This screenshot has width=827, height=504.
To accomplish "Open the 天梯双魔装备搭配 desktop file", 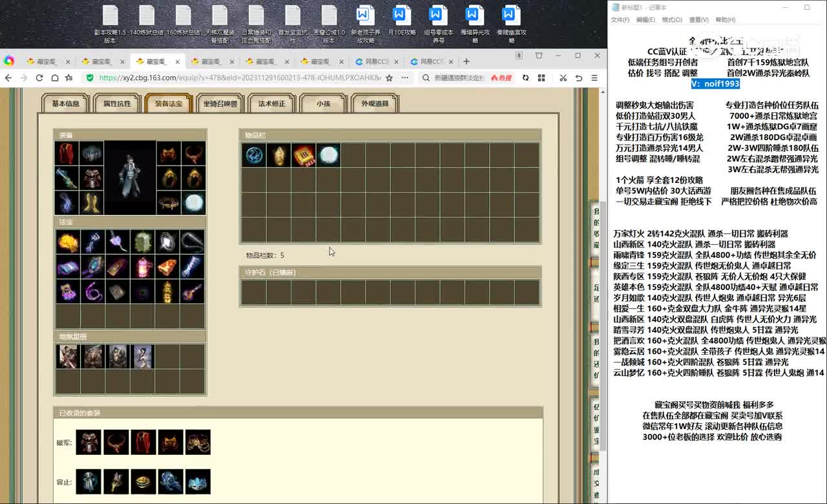I will (220, 25).
